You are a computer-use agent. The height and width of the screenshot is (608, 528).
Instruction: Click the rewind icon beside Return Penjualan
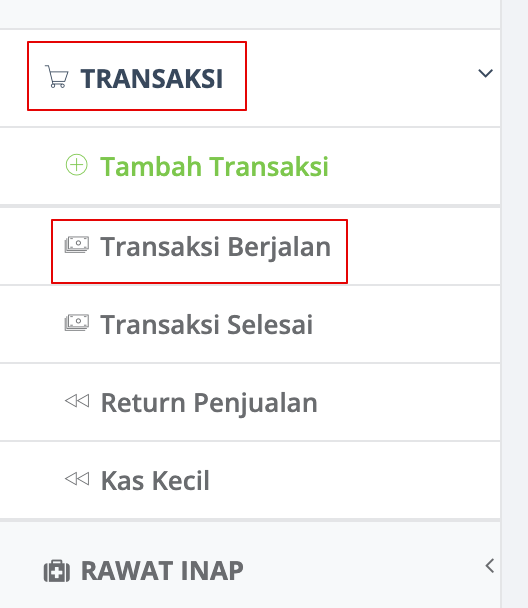pyautogui.click(x=77, y=401)
